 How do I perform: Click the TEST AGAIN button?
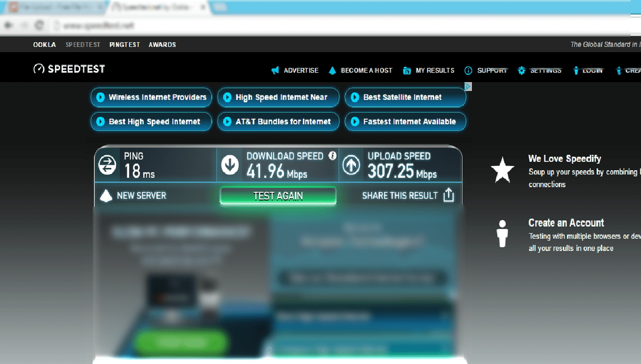click(278, 196)
